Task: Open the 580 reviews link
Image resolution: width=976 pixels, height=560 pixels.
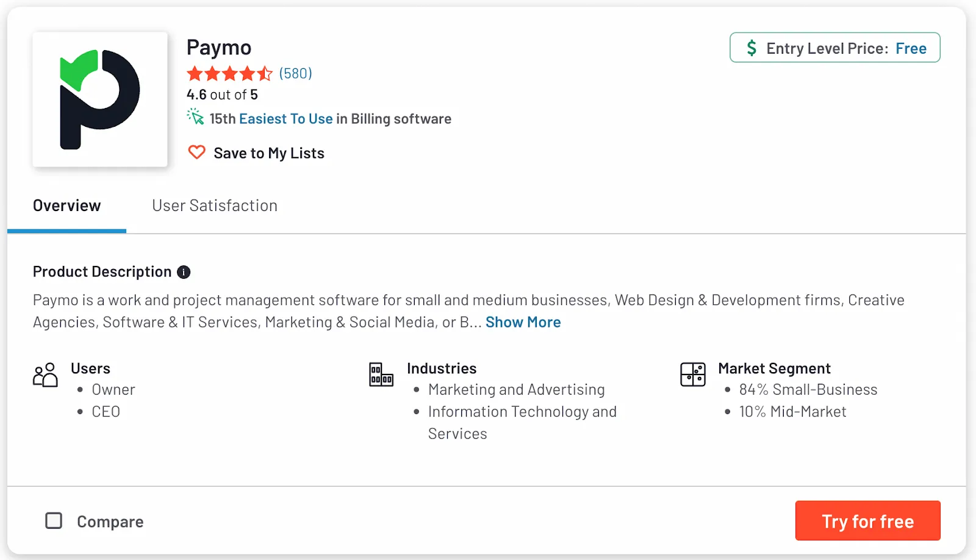Action: click(295, 74)
